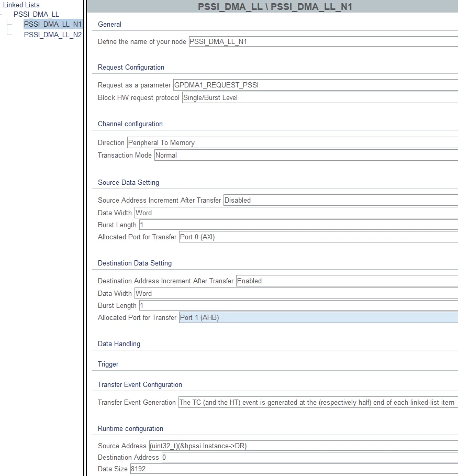This screenshot has width=458, height=476.
Task: Edit Source Burst Length field
Action: (x=299, y=225)
